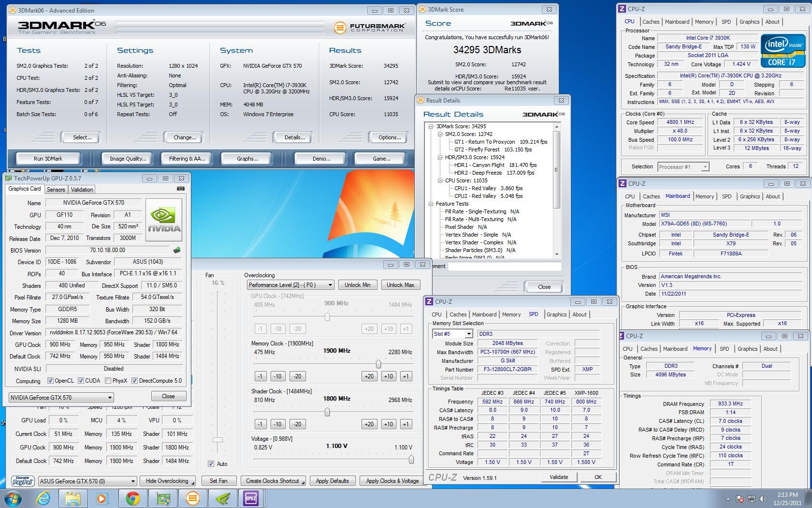Viewport: 812px width, 508px height.
Task: Click the PayPal Donate icon
Action: point(23,480)
